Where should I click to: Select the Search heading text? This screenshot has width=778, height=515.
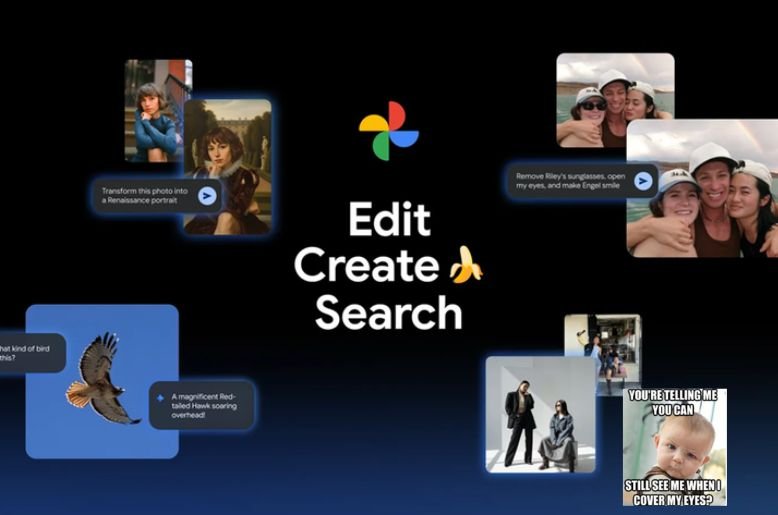388,312
